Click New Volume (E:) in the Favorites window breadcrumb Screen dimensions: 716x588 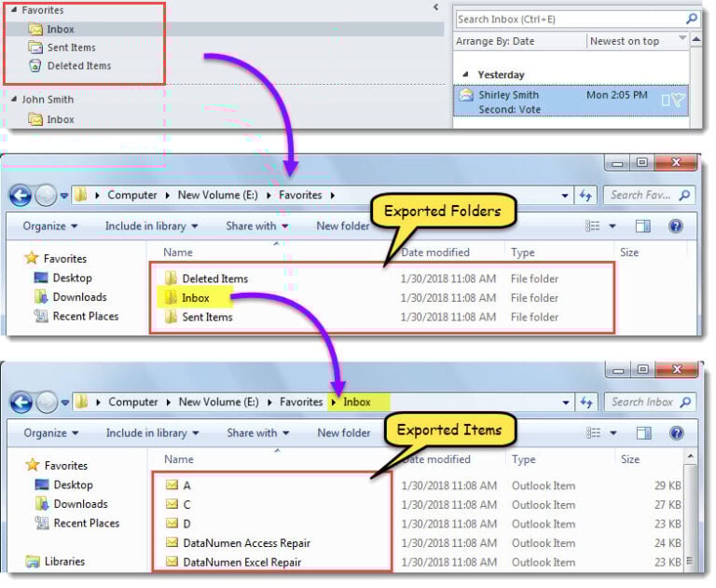[218, 195]
